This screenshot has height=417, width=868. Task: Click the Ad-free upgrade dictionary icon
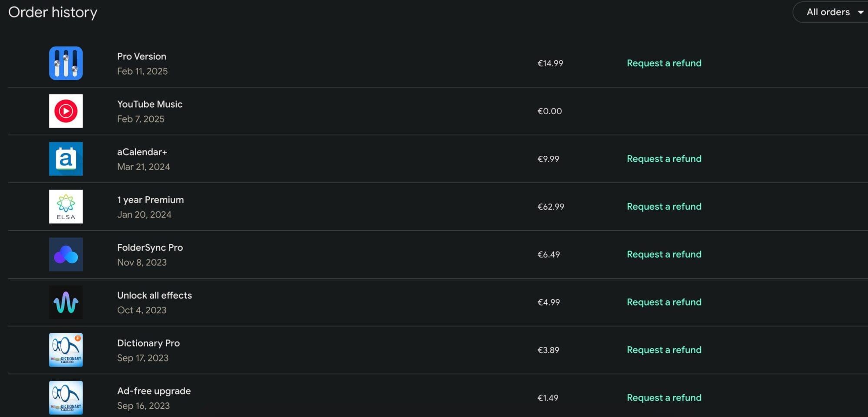66,397
